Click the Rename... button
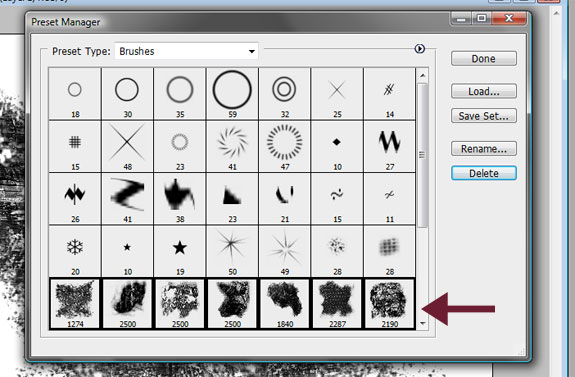This screenshot has height=377, width=575. 484,149
